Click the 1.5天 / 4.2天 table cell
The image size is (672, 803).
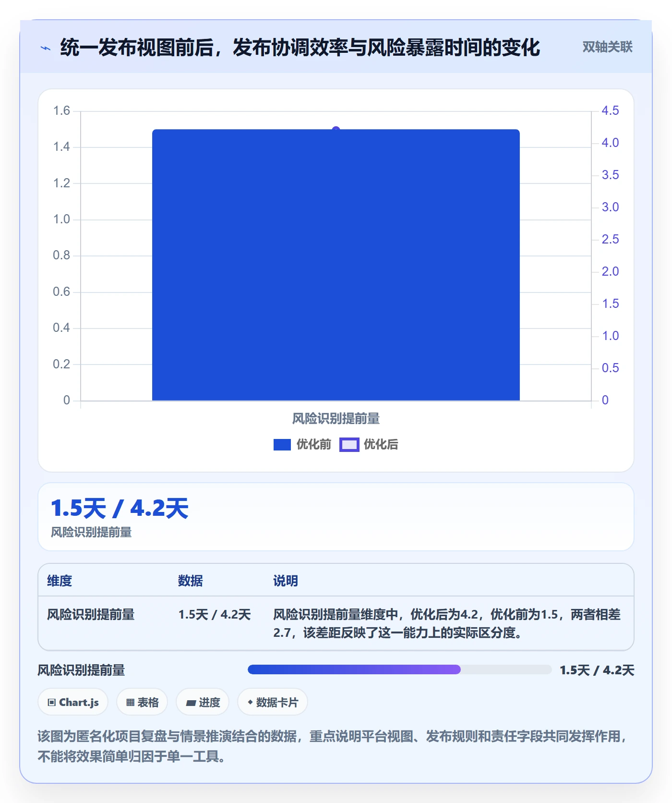(x=215, y=614)
